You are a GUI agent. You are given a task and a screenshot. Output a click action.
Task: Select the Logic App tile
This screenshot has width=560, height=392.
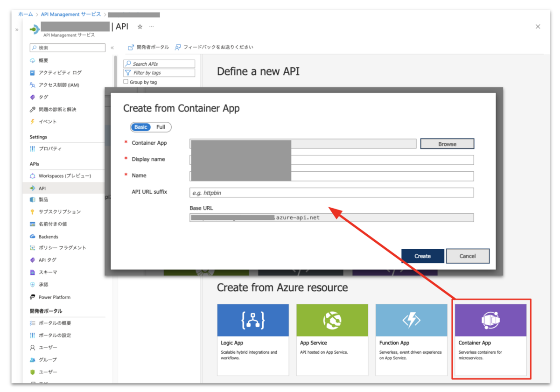[253, 340]
